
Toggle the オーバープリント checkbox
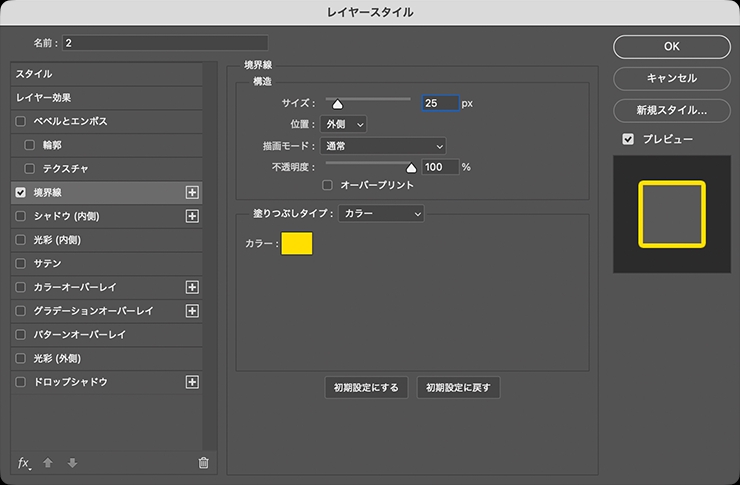pyautogui.click(x=327, y=185)
